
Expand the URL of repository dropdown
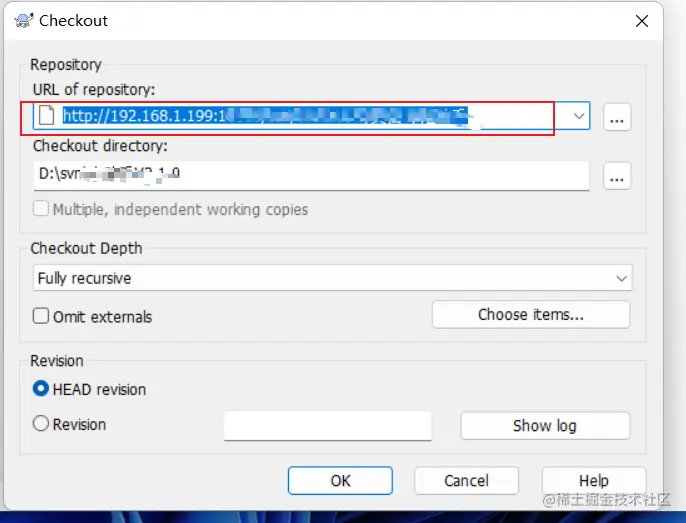tap(579, 116)
